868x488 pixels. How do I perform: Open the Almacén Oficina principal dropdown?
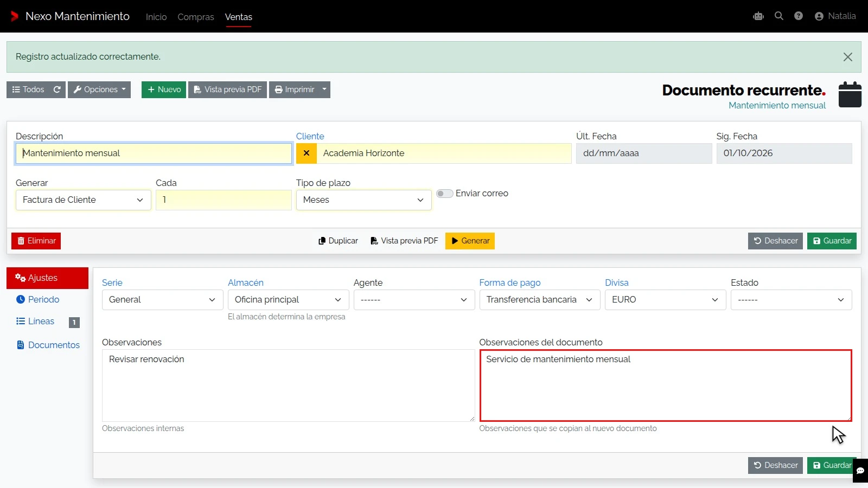tap(289, 300)
